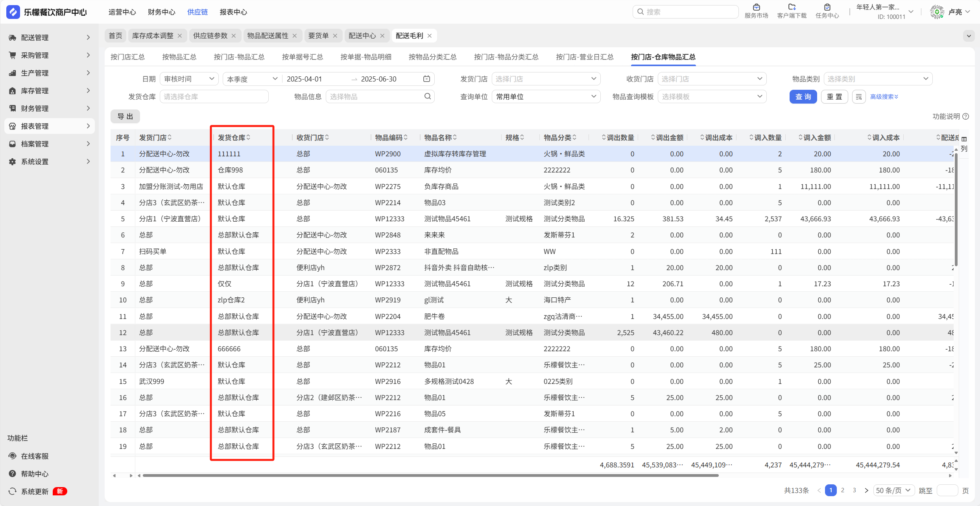This screenshot has height=506, width=980.
Task: Expand 生产管理 sidebar menu
Action: tap(50, 73)
